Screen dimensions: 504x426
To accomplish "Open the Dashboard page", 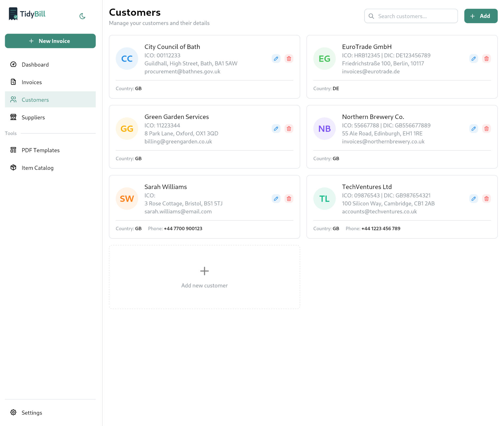I will [35, 65].
